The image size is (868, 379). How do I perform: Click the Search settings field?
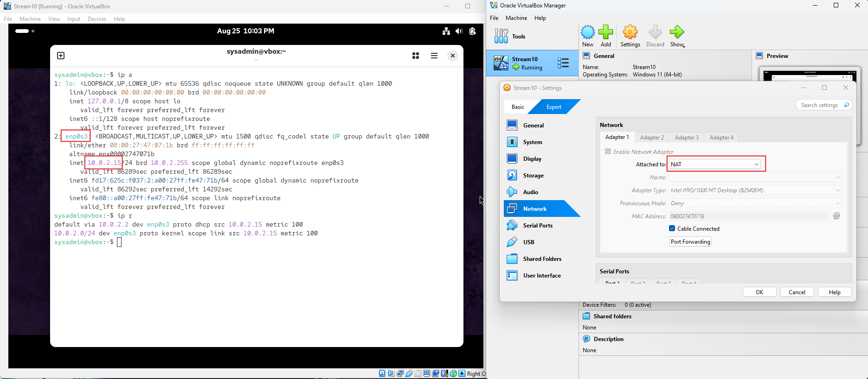pos(819,105)
